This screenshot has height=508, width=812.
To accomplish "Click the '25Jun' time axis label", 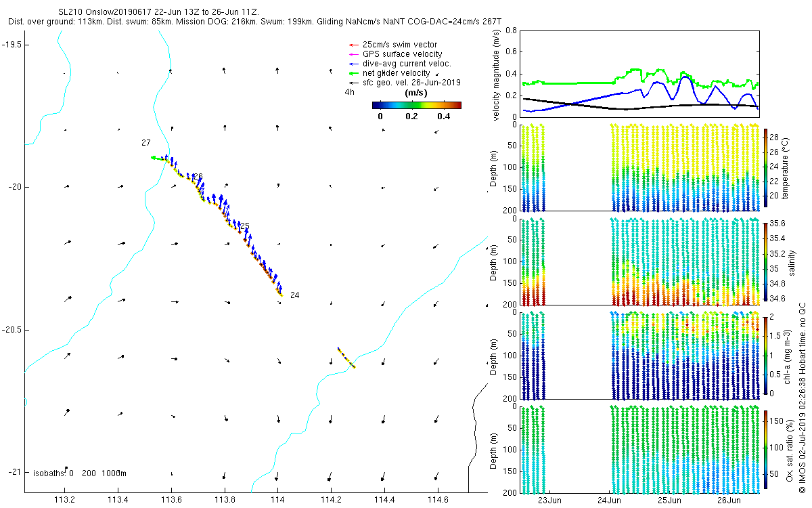I will (670, 501).
